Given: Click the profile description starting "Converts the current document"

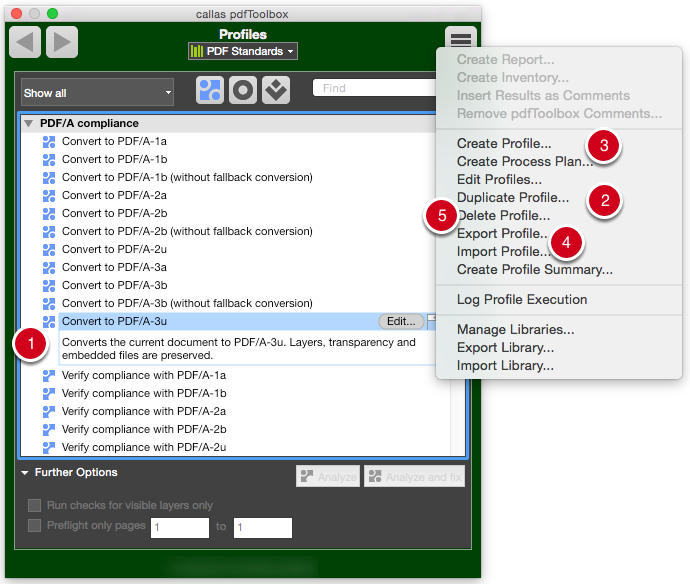Looking at the screenshot, I should (239, 349).
